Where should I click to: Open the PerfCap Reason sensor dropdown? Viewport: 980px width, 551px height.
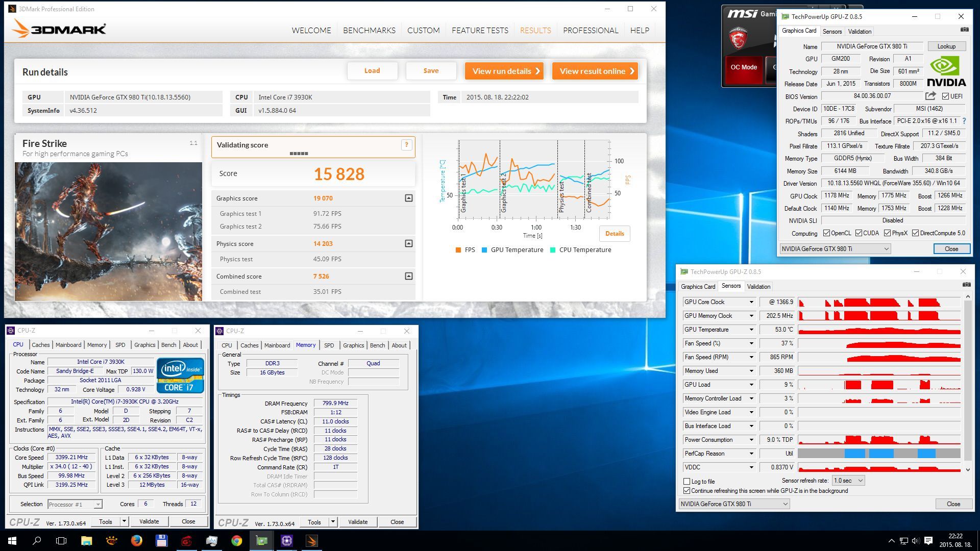pyautogui.click(x=751, y=454)
